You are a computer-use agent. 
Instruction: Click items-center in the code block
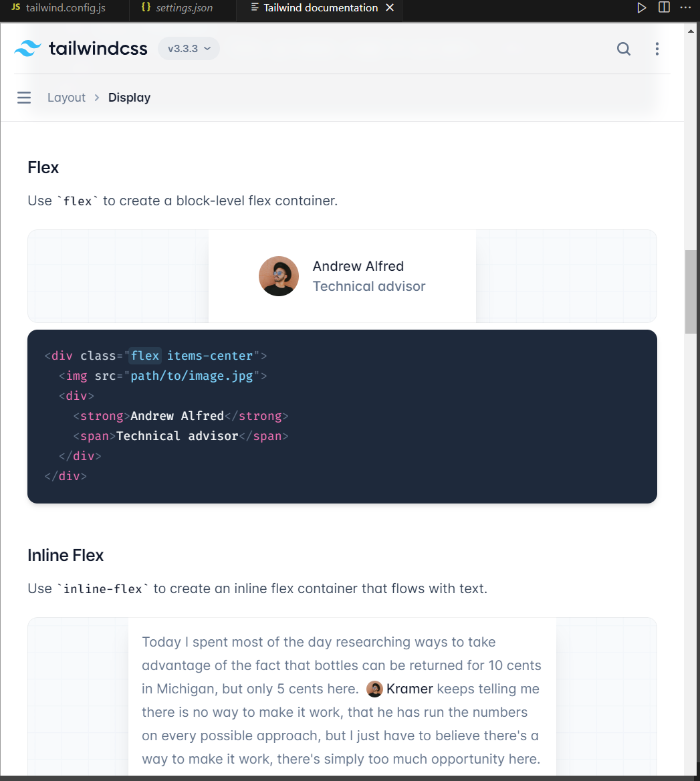pos(210,356)
